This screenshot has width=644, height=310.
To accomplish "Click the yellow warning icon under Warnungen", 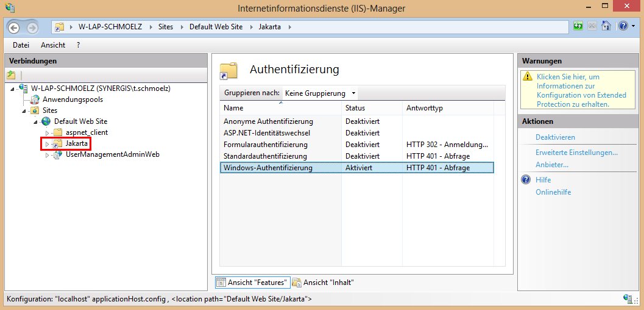I will (527, 77).
